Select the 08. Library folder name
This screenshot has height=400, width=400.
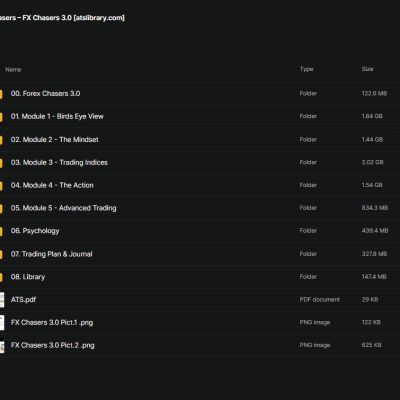point(28,277)
